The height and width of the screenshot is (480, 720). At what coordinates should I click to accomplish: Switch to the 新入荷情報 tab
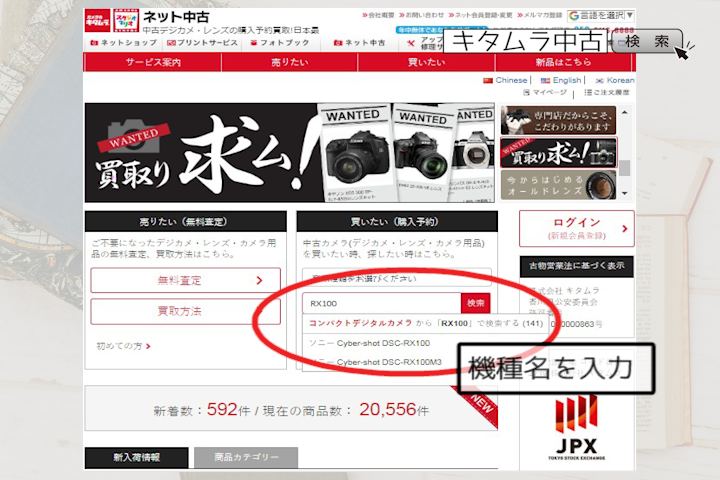tap(137, 457)
